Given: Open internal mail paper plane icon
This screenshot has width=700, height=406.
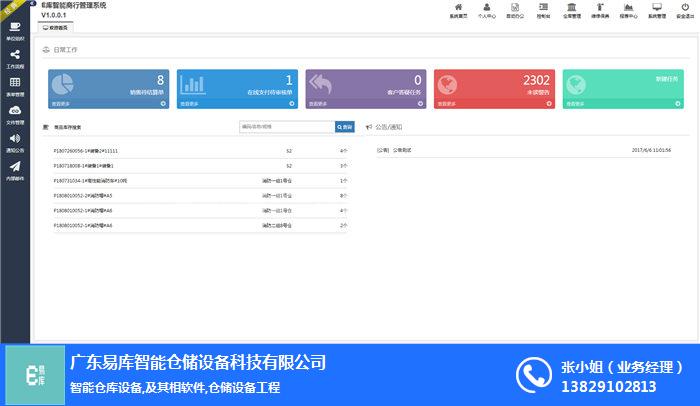Looking at the screenshot, I should 15,167.
